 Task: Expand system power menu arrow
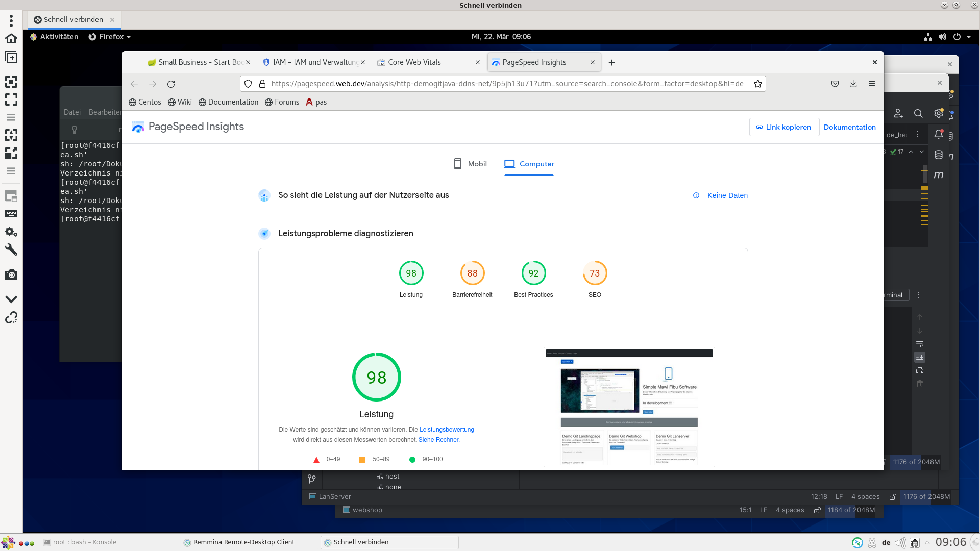point(969,37)
